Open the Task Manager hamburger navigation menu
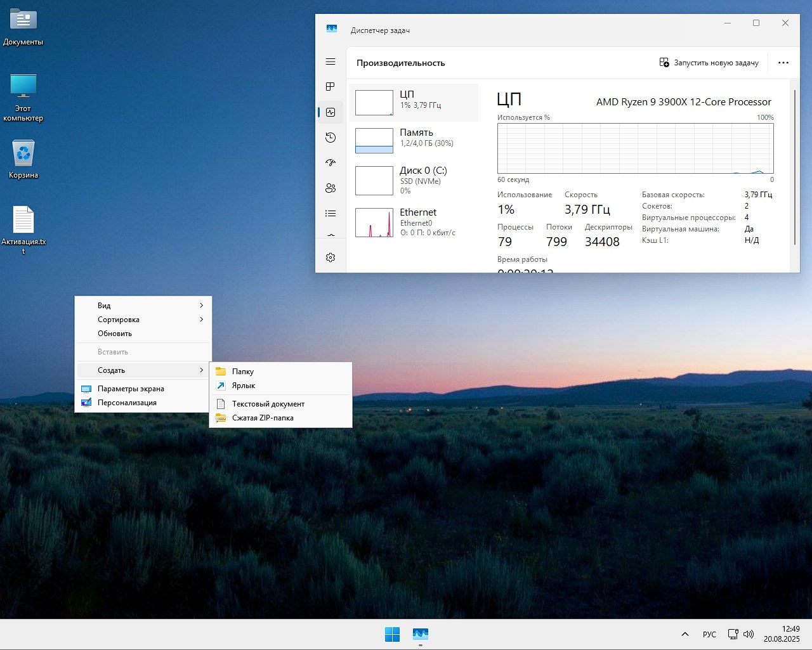This screenshot has width=812, height=650. point(331,62)
